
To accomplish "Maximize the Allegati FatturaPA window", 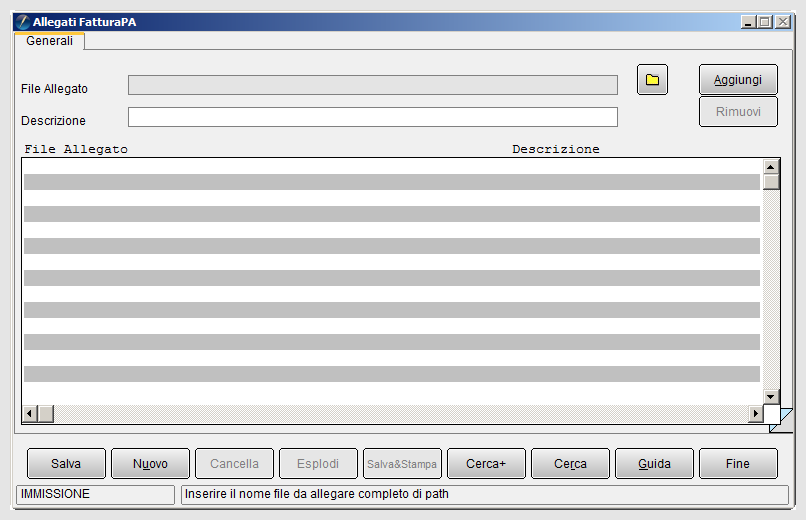I will [765, 22].
